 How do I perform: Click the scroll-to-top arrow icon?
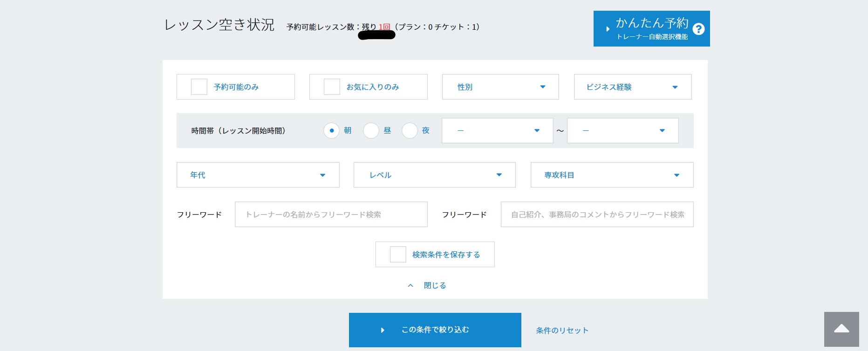pos(841,329)
